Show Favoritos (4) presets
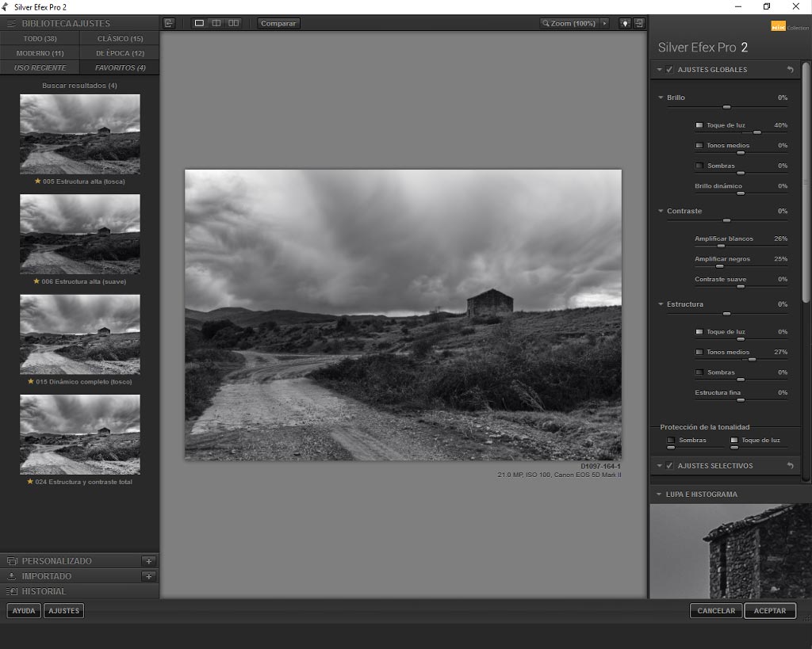812x649 pixels. coord(121,68)
